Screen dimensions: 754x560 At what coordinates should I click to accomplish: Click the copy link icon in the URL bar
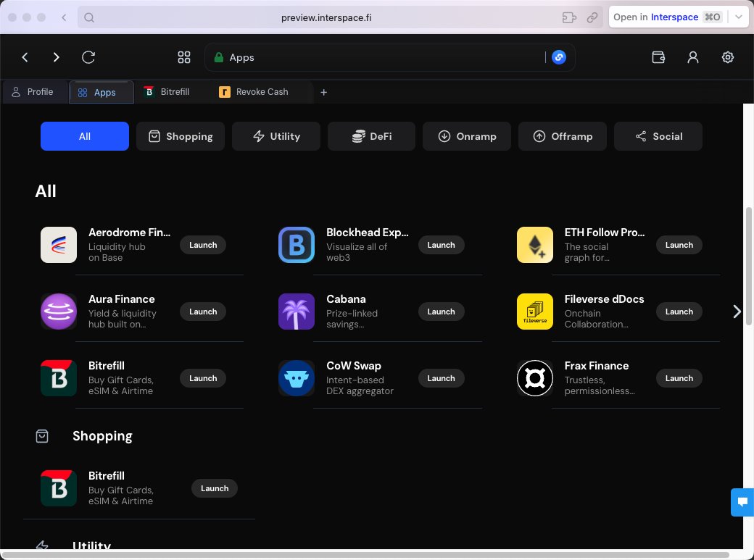click(592, 17)
